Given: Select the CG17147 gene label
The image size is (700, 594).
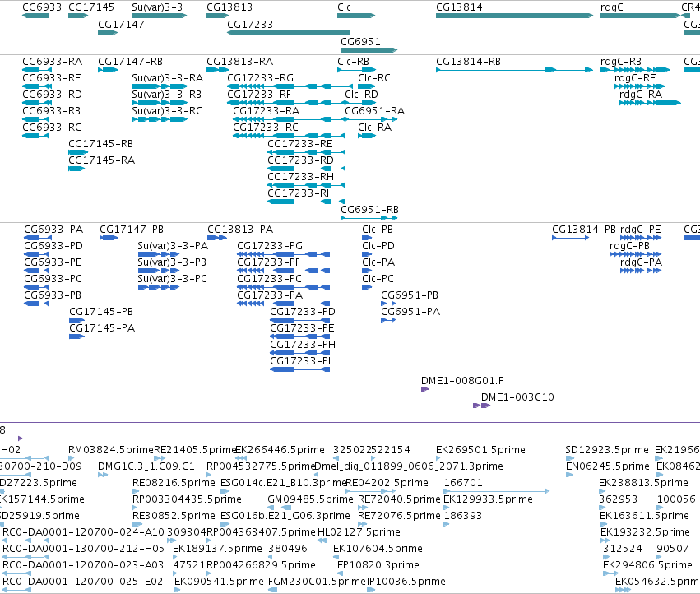Looking at the screenshot, I should 121,24.
